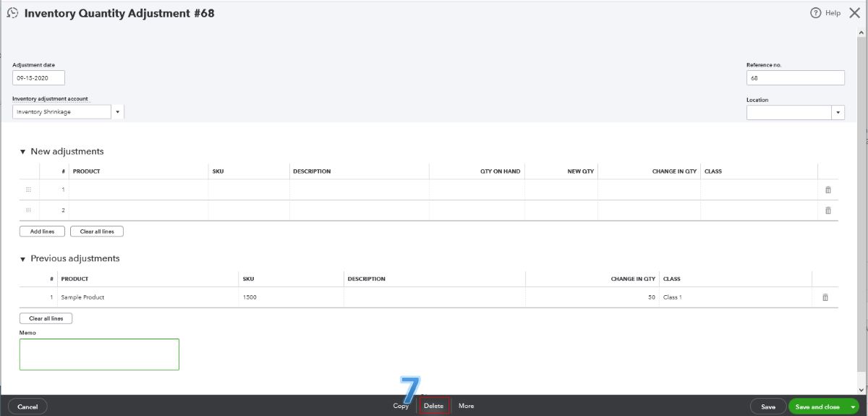Click the Cancel button
The width and height of the screenshot is (868, 416).
coord(27,407)
